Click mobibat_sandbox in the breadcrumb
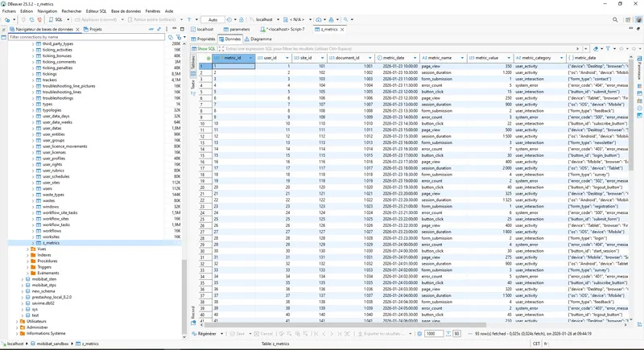The image size is (644, 350). click(x=52, y=344)
